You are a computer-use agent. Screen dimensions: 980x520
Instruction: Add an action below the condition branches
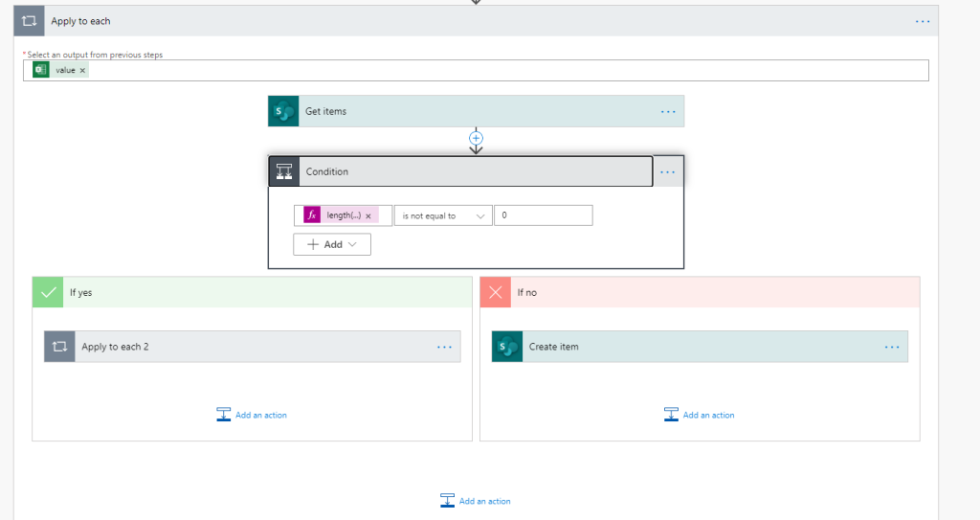click(476, 501)
